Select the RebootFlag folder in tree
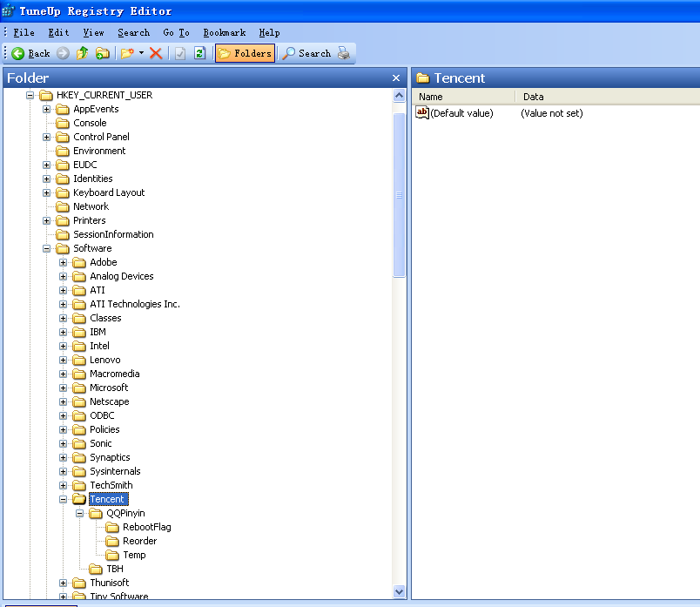The image size is (700, 607). click(x=145, y=527)
